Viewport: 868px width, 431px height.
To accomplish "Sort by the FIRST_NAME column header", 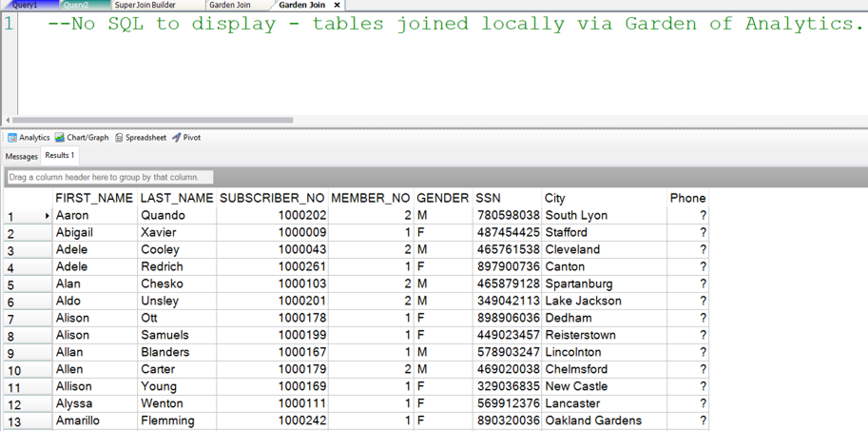I will (94, 198).
